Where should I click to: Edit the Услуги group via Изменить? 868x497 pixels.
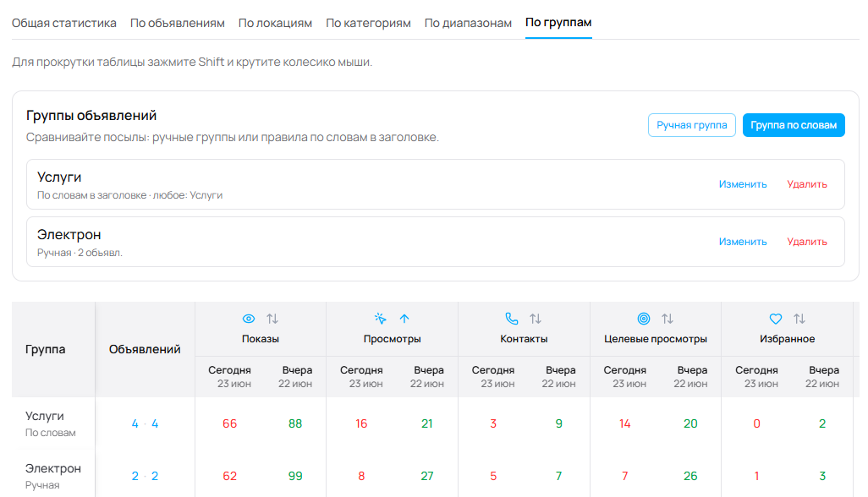[743, 184]
